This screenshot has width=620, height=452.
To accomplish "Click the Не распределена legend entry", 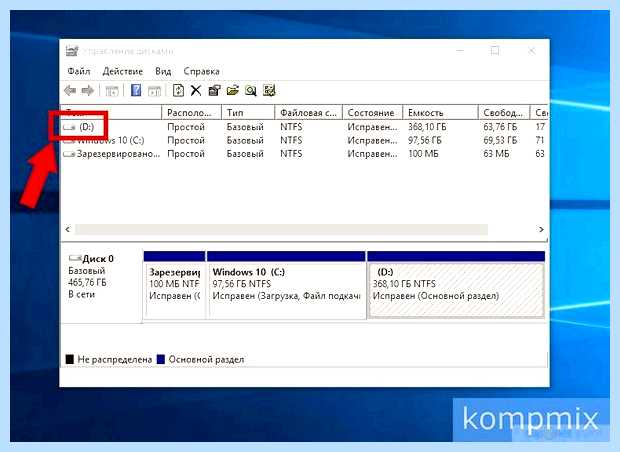I will click(x=109, y=359).
